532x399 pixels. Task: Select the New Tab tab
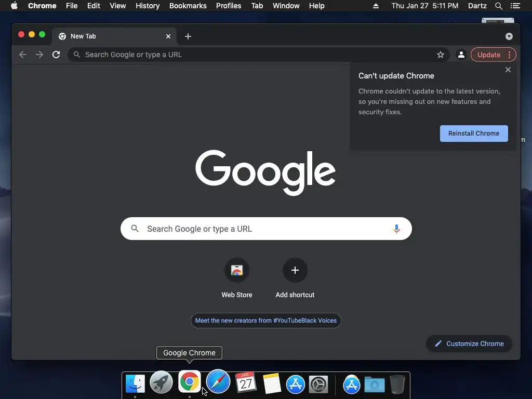pyautogui.click(x=114, y=36)
